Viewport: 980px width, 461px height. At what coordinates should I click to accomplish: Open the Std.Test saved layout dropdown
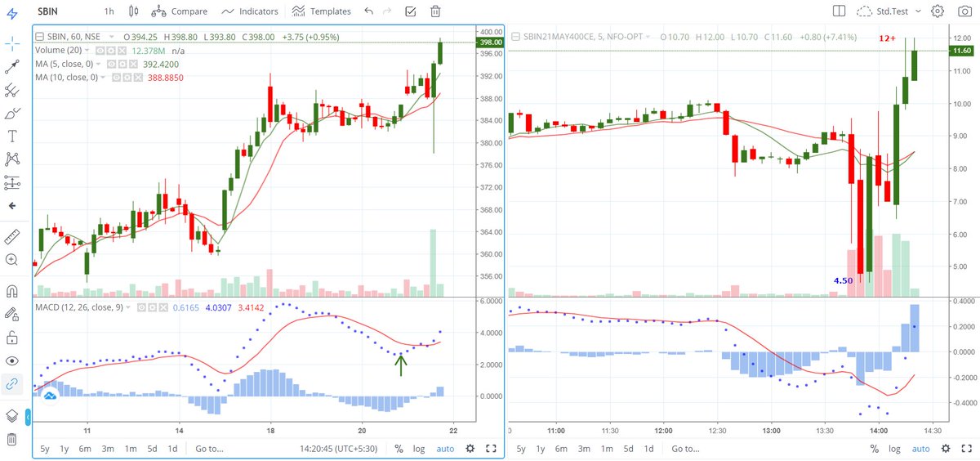click(x=889, y=11)
